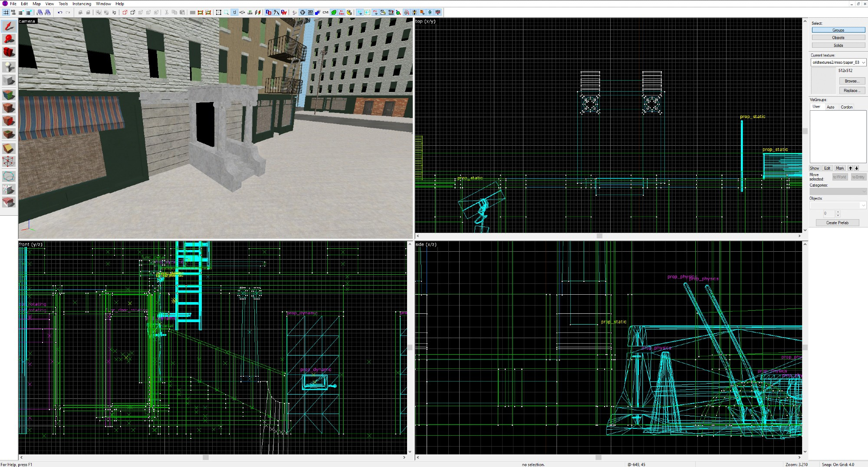Activate the Vertex manipulation tool
The image size is (868, 467).
pyautogui.click(x=9, y=162)
